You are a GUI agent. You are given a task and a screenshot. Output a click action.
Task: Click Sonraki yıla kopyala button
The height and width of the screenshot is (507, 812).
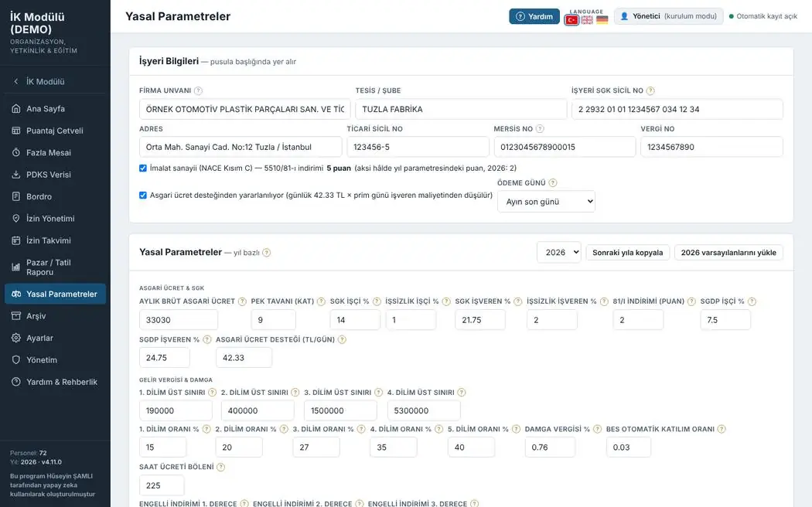coord(628,253)
